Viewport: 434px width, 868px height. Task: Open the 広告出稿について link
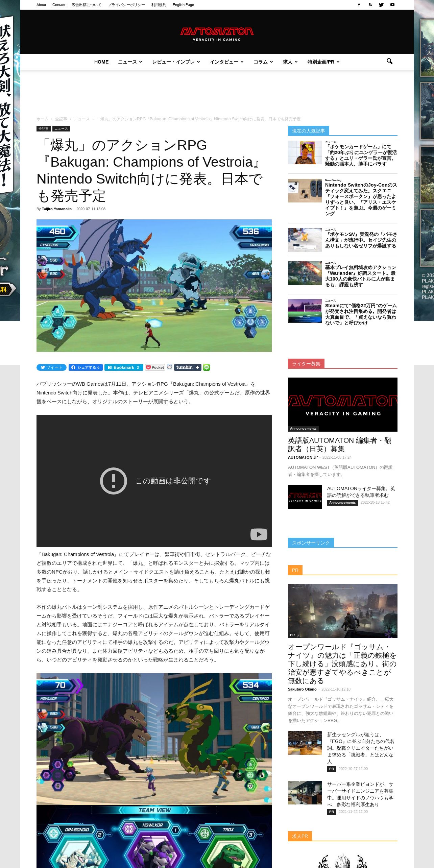86,5
